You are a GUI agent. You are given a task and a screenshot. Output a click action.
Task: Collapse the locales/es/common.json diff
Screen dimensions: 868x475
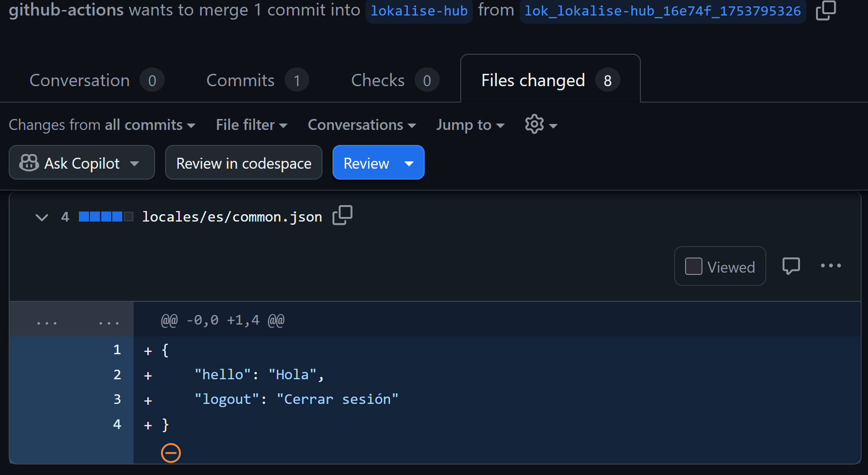(42, 217)
